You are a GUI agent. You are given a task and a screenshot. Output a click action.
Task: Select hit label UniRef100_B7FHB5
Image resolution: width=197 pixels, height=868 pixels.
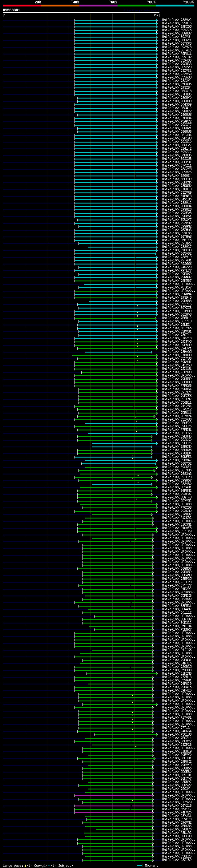(x=176, y=94)
